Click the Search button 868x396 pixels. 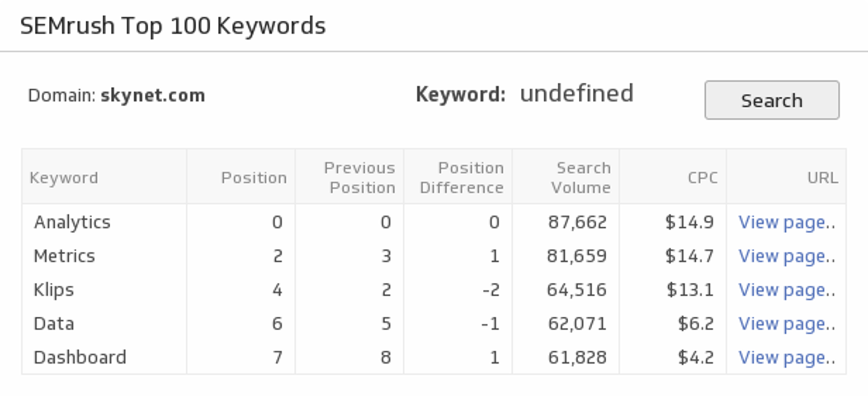click(x=771, y=100)
